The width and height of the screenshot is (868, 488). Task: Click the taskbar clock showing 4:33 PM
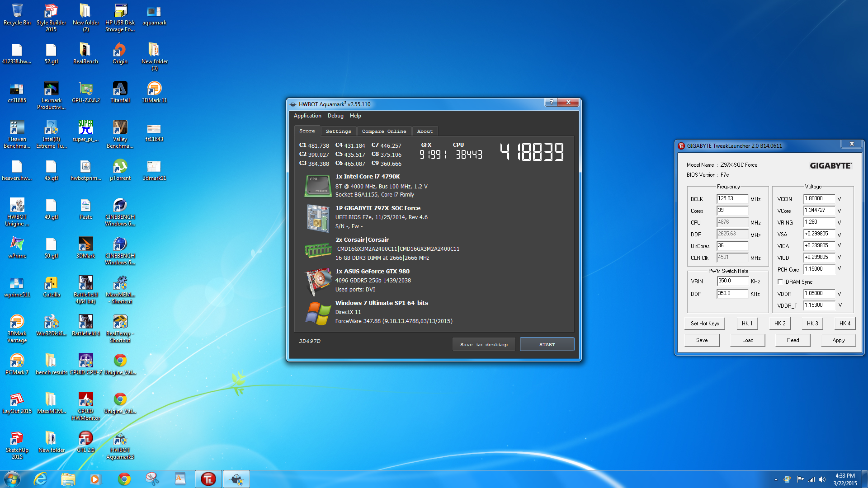click(x=845, y=479)
